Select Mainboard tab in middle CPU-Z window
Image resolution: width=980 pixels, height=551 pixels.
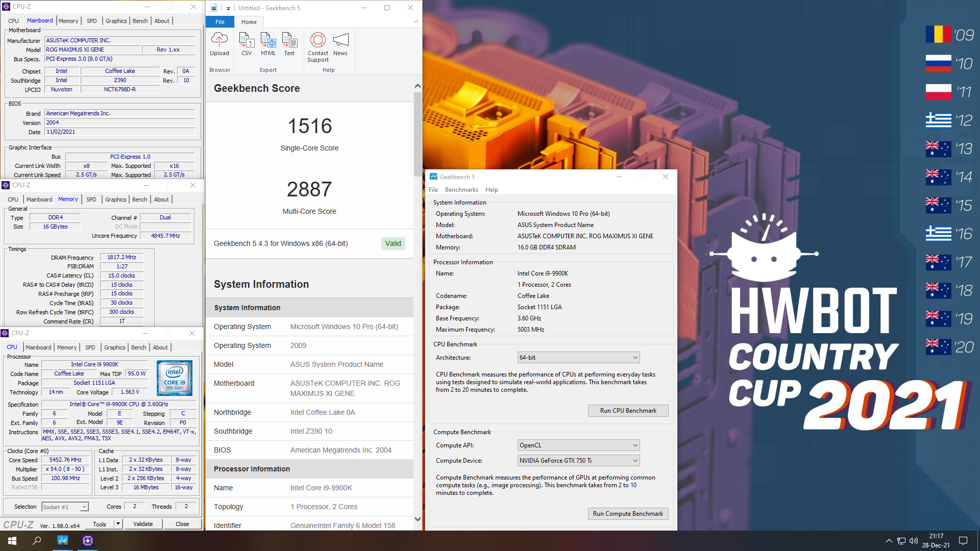[39, 199]
